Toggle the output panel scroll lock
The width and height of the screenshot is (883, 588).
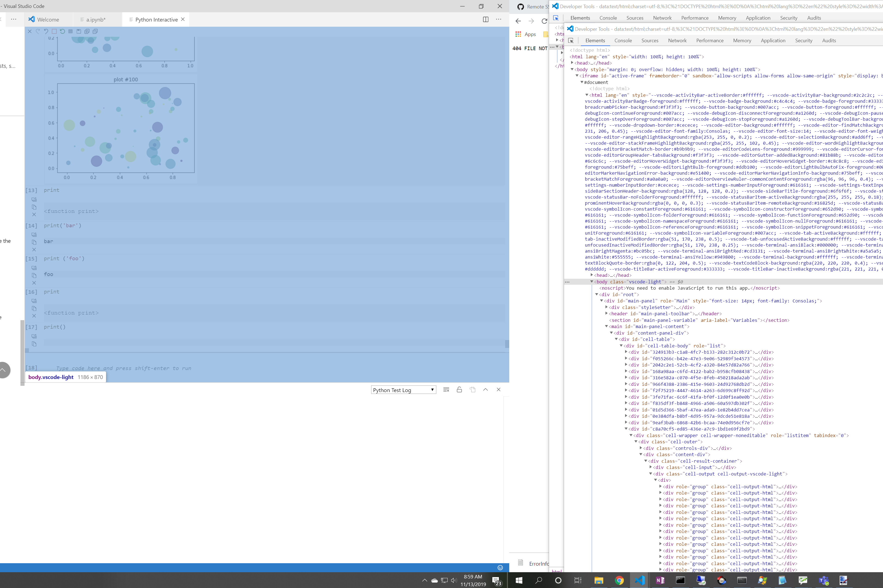pyautogui.click(x=459, y=390)
